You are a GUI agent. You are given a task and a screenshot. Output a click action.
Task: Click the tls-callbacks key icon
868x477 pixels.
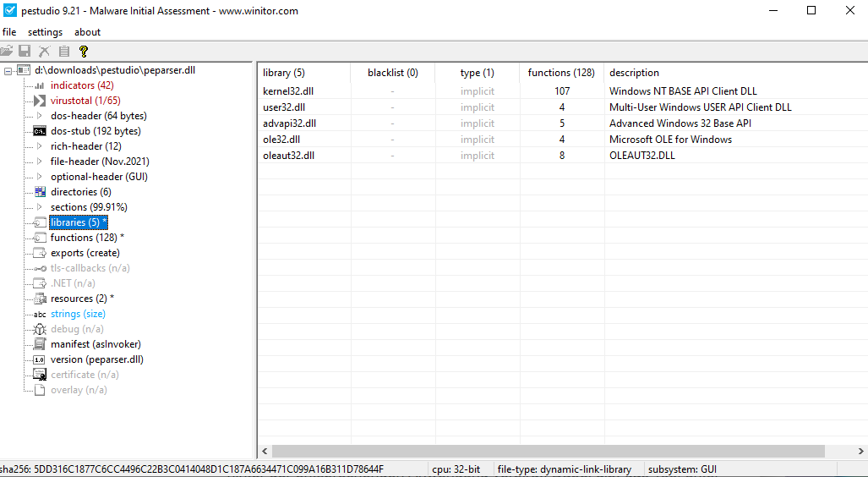pos(40,268)
